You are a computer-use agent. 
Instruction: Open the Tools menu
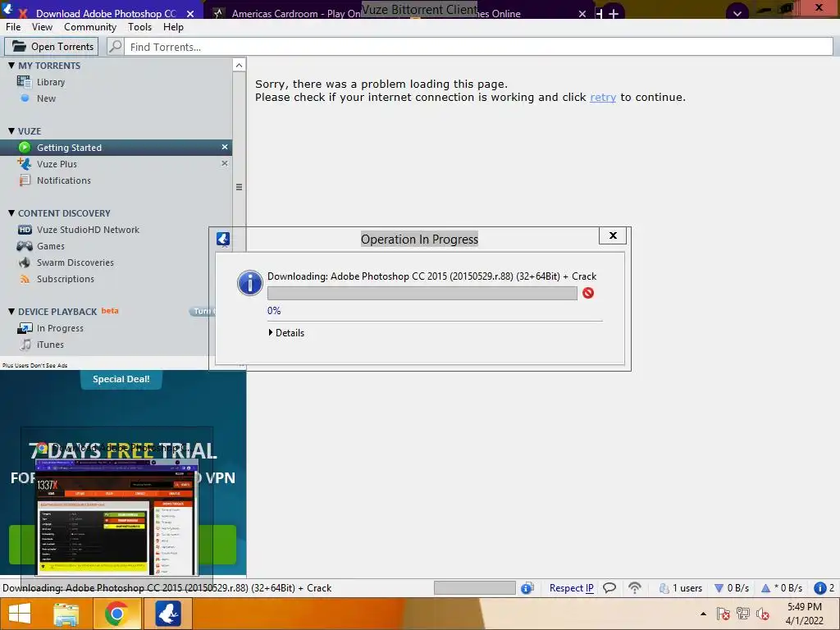(139, 27)
